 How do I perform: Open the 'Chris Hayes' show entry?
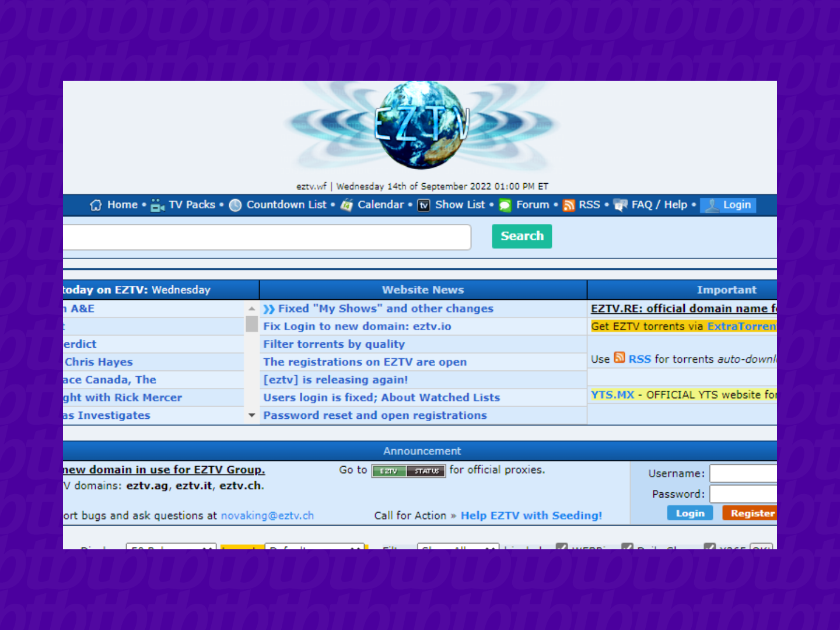pos(99,362)
